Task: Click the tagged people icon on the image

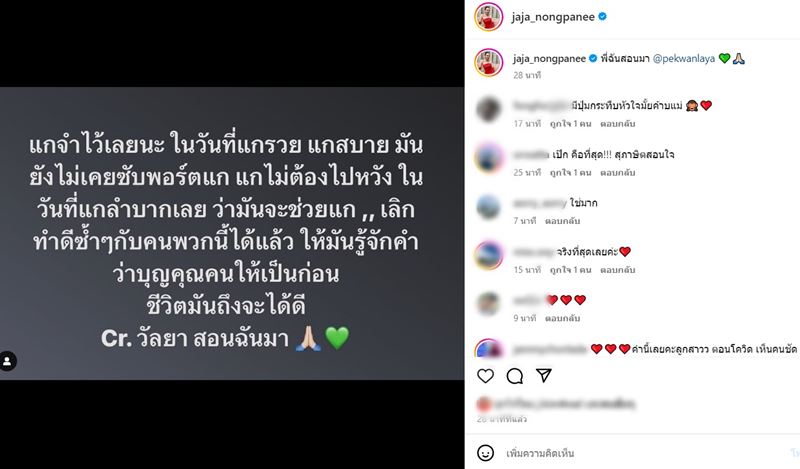Action: 7,361
